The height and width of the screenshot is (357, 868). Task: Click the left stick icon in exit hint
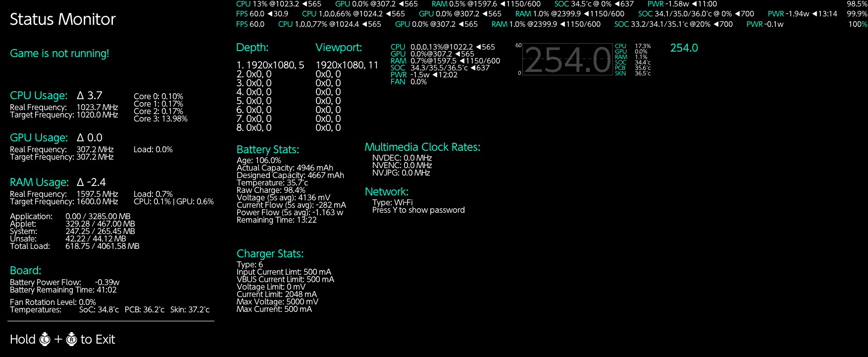click(45, 339)
